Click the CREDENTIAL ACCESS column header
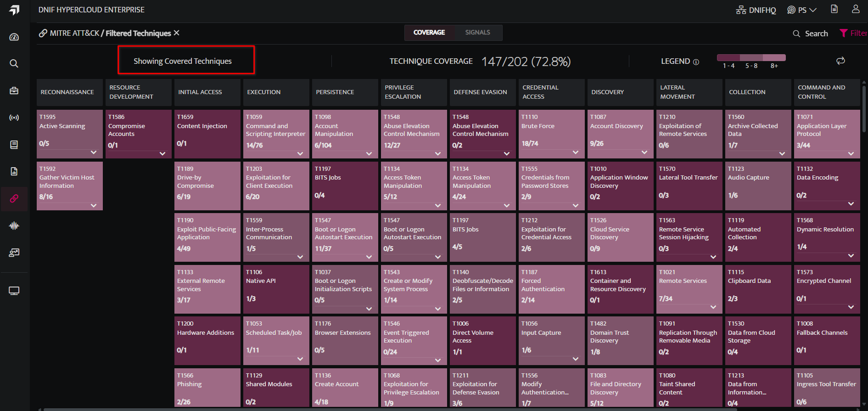 [x=552, y=92]
